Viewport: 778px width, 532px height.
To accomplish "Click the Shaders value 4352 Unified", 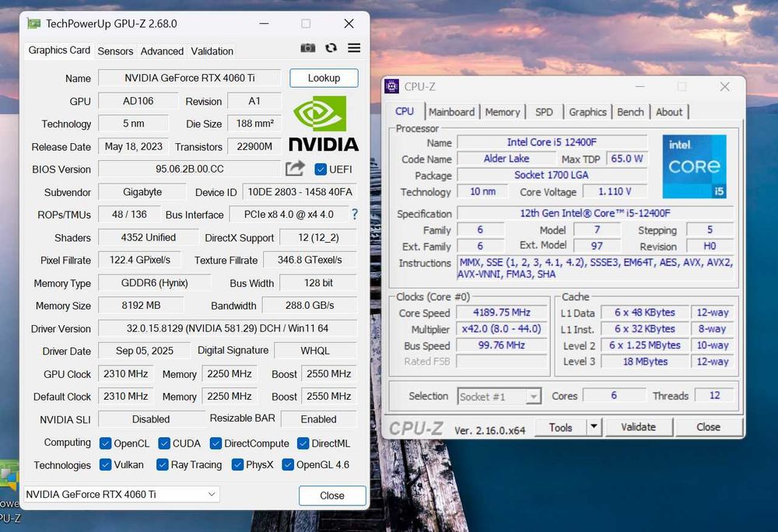I will (149, 237).
